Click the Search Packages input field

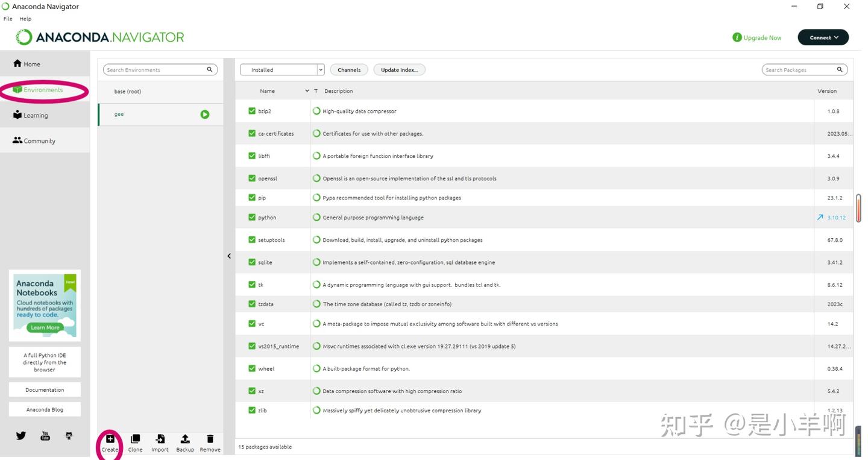[x=799, y=70]
